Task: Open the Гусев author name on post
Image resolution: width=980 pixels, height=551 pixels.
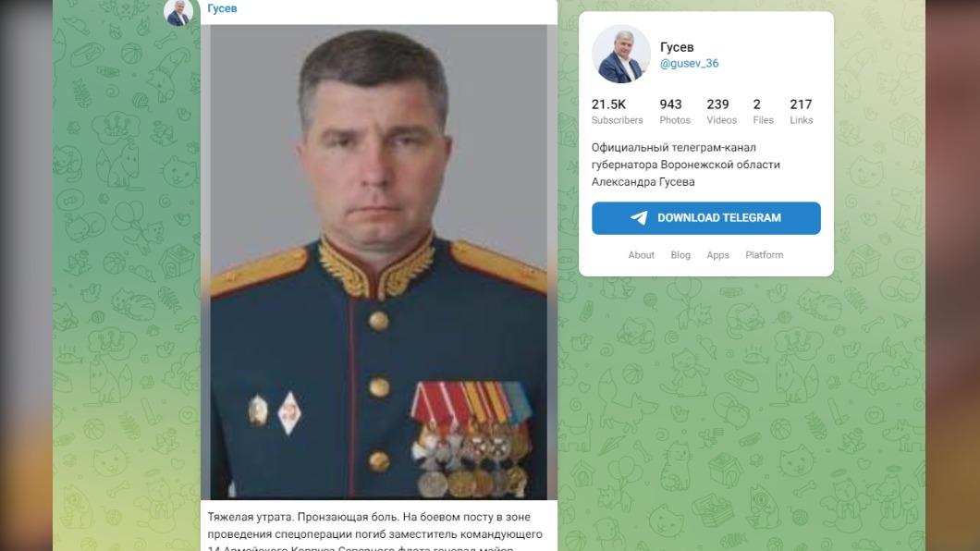Action: point(222,8)
